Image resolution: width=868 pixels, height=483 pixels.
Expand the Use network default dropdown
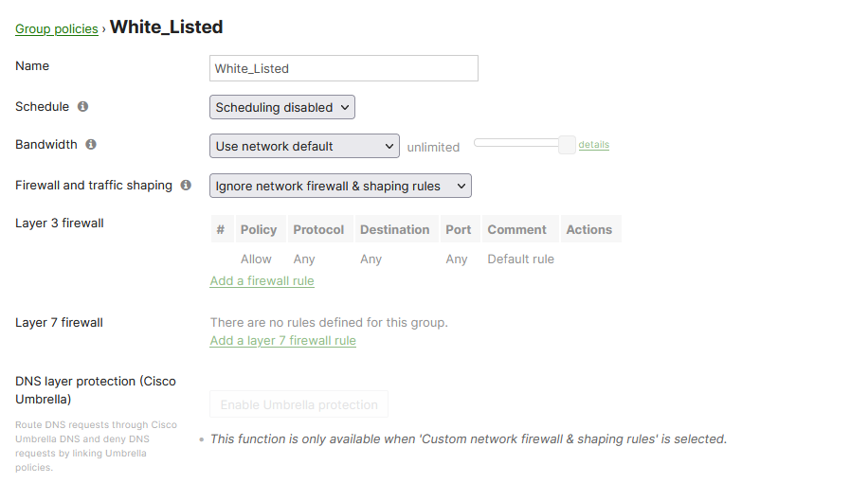pos(304,147)
